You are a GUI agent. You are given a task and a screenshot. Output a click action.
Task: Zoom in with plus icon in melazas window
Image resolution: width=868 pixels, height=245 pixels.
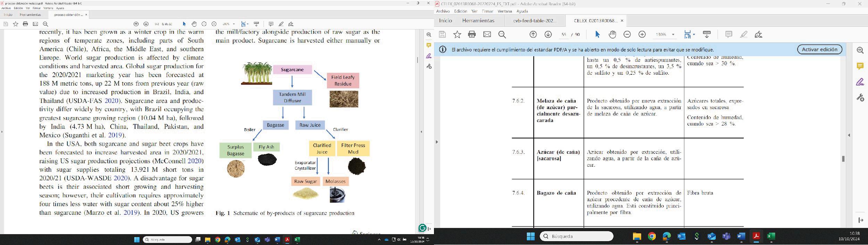click(x=214, y=24)
